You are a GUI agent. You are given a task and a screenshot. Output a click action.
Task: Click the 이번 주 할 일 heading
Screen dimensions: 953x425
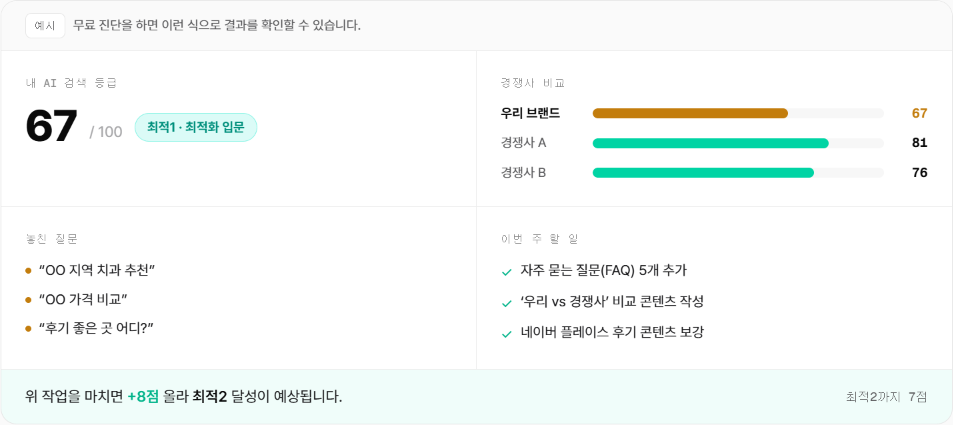tap(539, 239)
